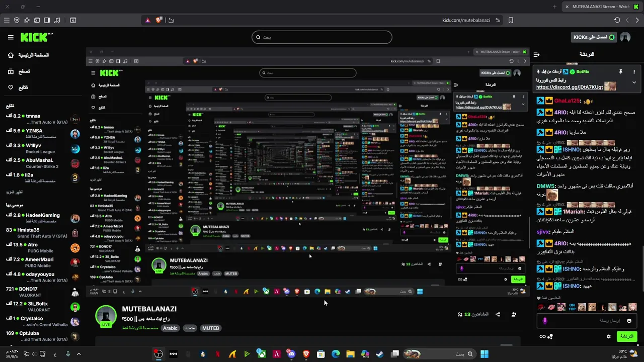Bookmark this page icon

pyautogui.click(x=511, y=20)
